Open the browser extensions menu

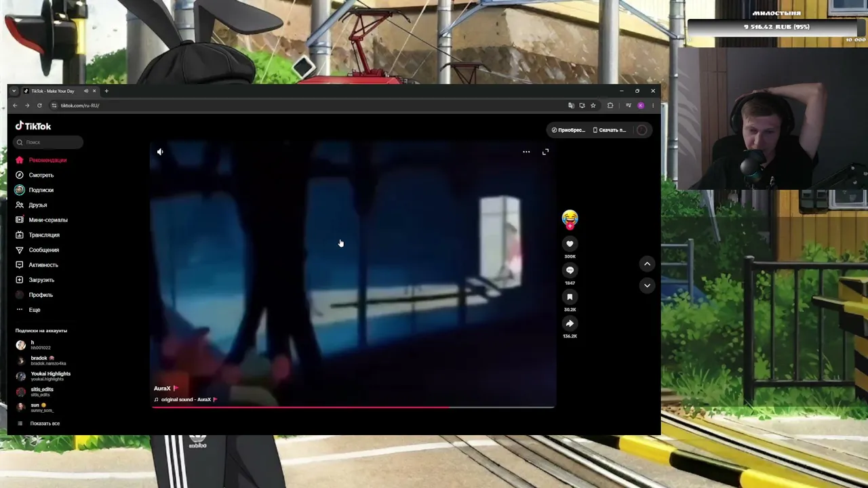(610, 106)
